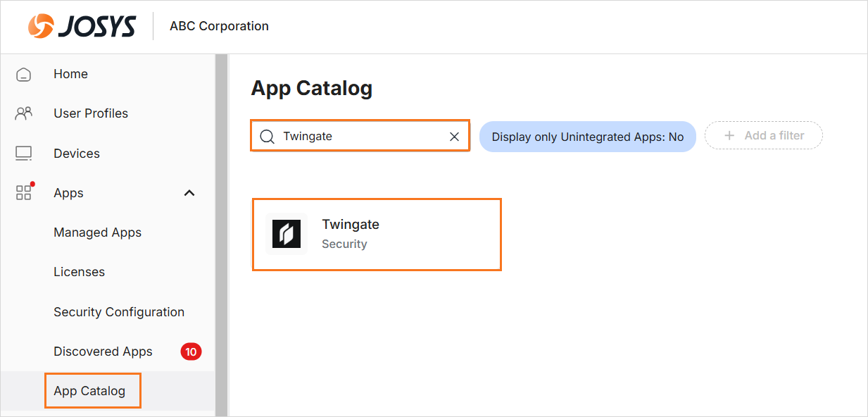The width and height of the screenshot is (868, 417).
Task: Clear the Twingate search text
Action: point(454,137)
